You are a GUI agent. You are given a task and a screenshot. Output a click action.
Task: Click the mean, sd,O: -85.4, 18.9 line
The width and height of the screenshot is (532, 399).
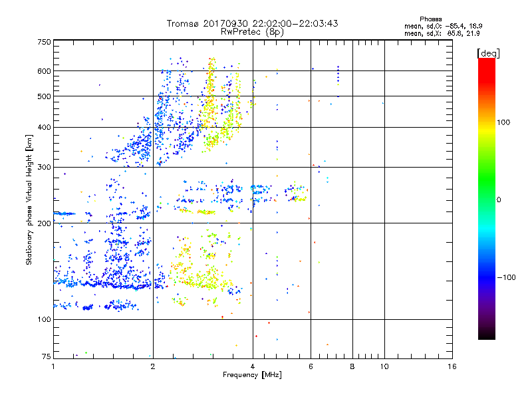pyautogui.click(x=443, y=26)
